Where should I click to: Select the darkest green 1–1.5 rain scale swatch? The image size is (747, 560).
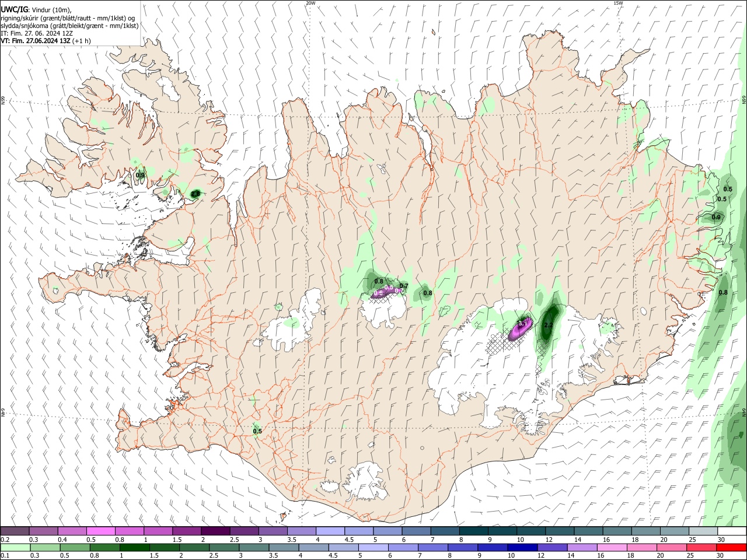pos(134,548)
